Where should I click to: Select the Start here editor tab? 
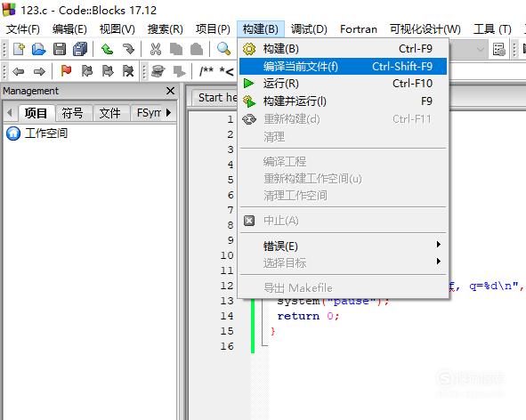214,98
